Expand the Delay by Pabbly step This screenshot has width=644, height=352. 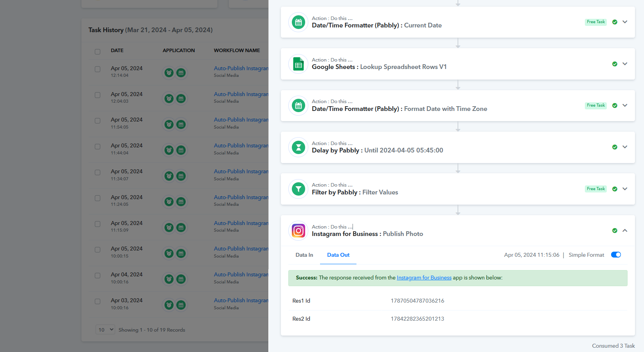pos(625,147)
